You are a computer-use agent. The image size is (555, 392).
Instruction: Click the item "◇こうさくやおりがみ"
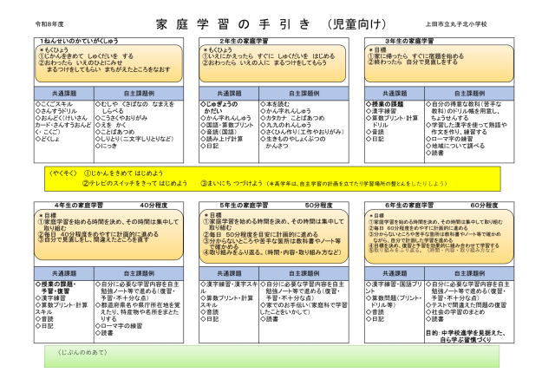pos(121,118)
